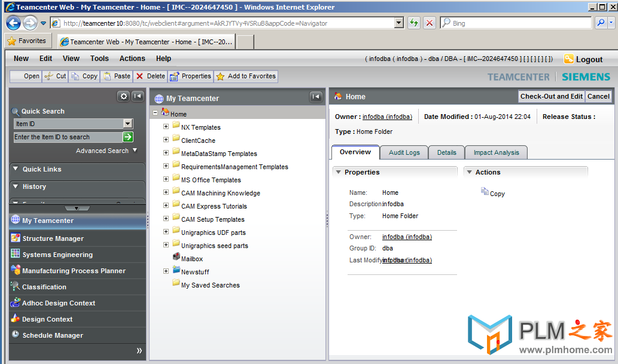Open the Properties toolbar button
The height and width of the screenshot is (364, 618).
(x=191, y=76)
